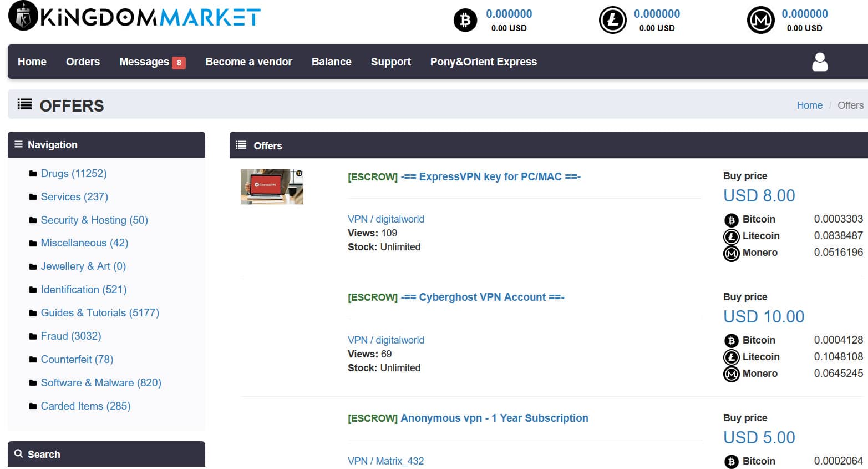Open the Orders page
The image size is (868, 469).
coord(83,62)
